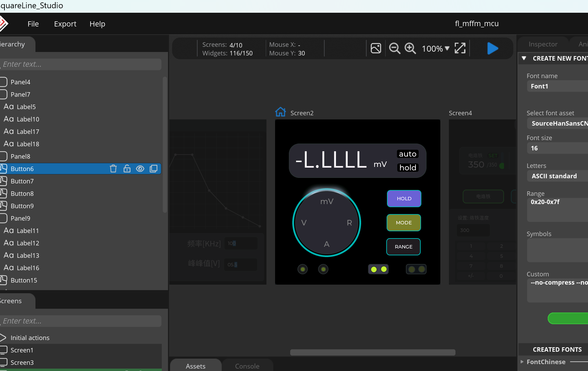588x371 pixels.
Task: Expand the FontChinese created font
Action: point(522,362)
